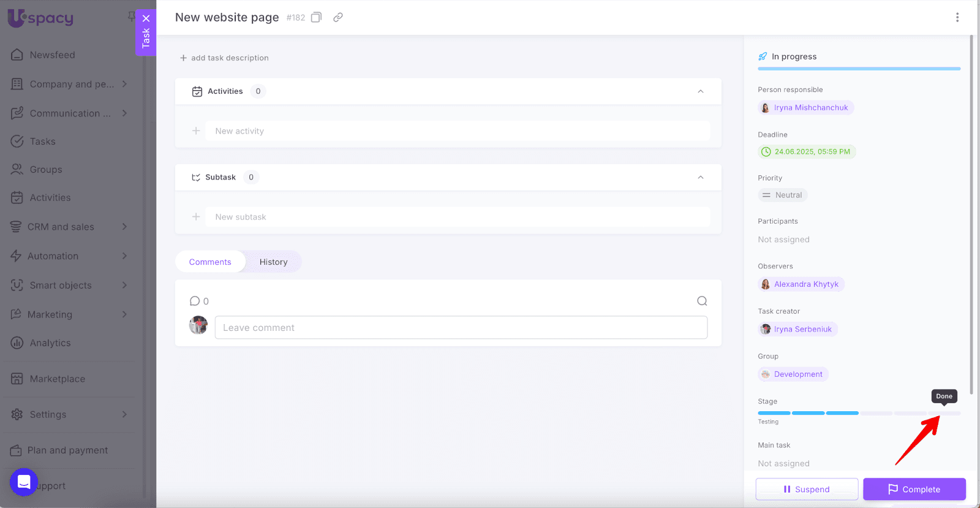The height and width of the screenshot is (508, 980).
Task: Open the deadline 24.06.2025 date chip
Action: 806,152
